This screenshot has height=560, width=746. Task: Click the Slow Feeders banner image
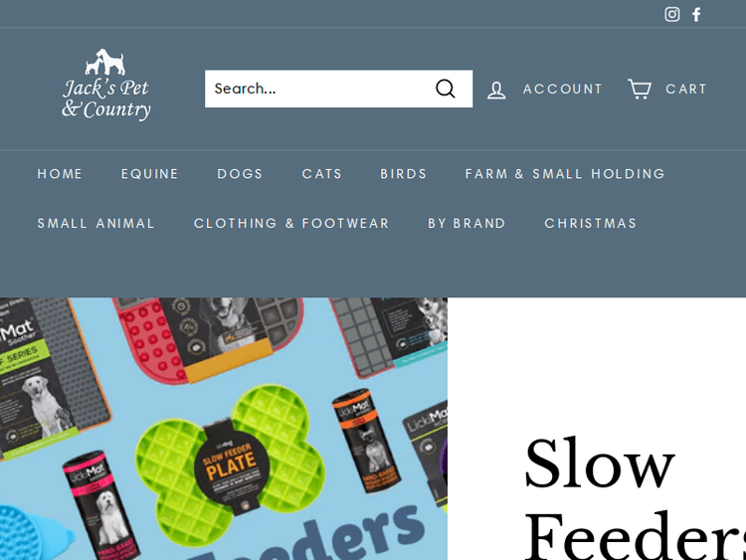point(224,429)
